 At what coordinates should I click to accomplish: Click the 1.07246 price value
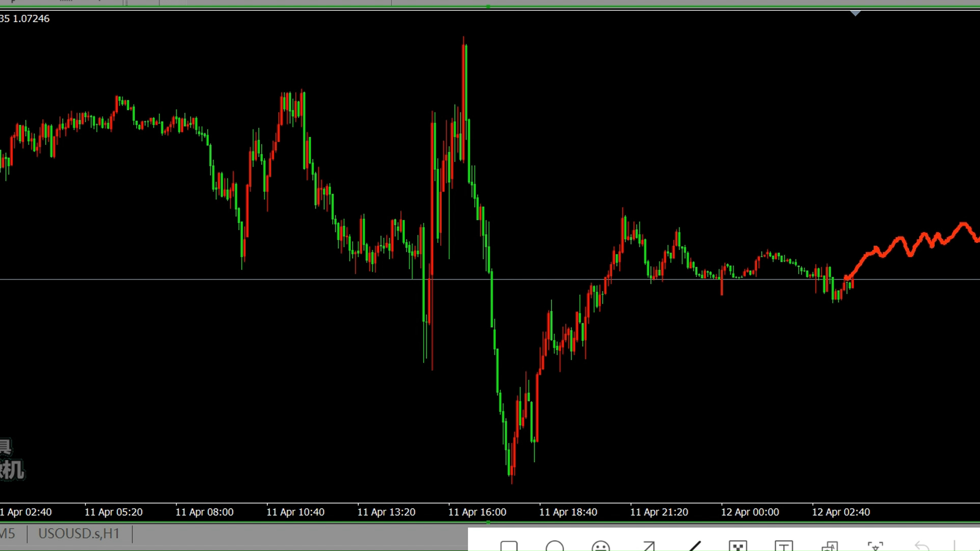(x=31, y=18)
